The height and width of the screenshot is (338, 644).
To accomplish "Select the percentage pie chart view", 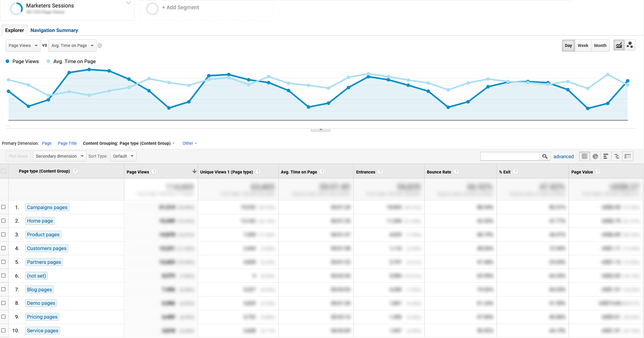I will pos(595,156).
